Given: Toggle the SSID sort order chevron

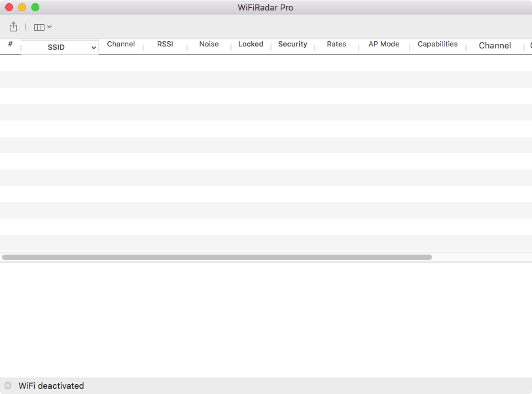Looking at the screenshot, I should pos(94,48).
